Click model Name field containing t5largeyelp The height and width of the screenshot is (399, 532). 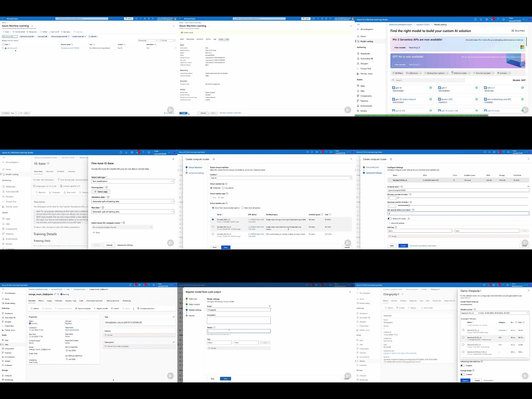click(x=239, y=310)
